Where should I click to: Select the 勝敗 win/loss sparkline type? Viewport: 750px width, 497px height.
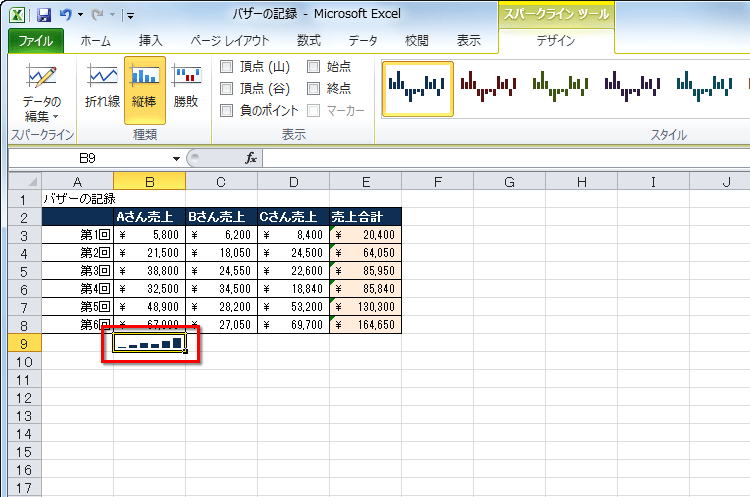click(x=186, y=85)
